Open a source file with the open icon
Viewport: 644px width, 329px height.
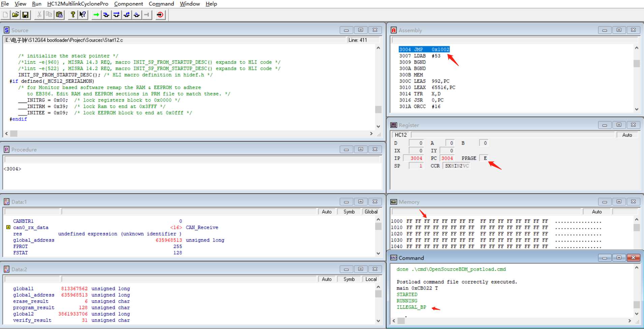pyautogui.click(x=15, y=15)
